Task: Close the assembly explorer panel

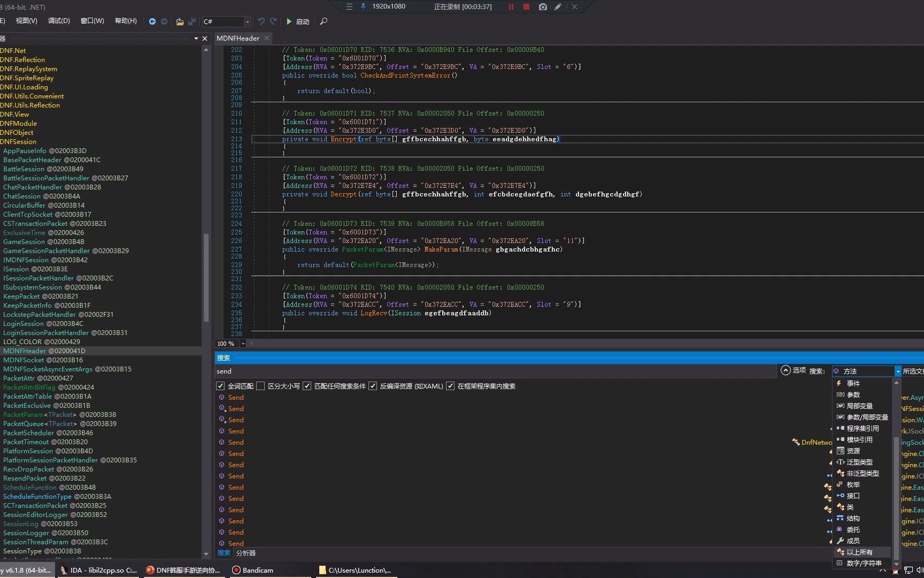Action: coord(204,39)
